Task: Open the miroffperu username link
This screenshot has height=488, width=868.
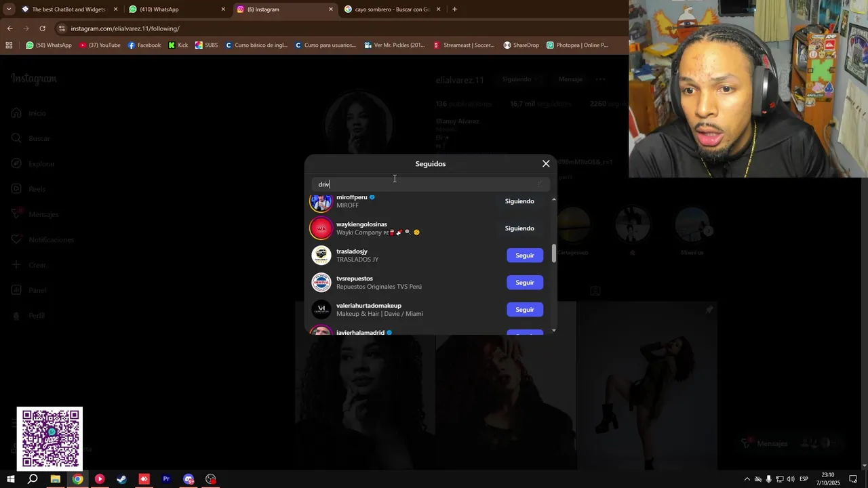Action: click(351, 197)
